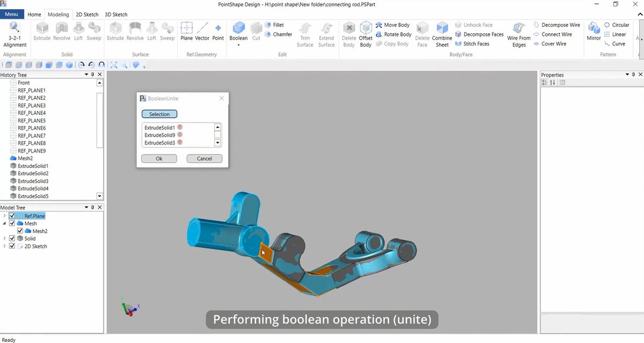Click the categorized view icon in Properties
Viewport: 644px width, 343px height.
[545, 83]
